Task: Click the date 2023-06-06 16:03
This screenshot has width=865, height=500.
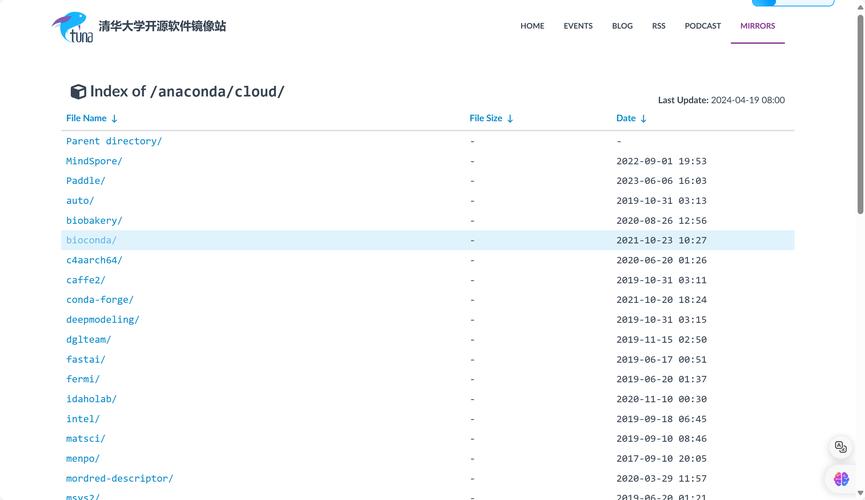Action: 661,181
